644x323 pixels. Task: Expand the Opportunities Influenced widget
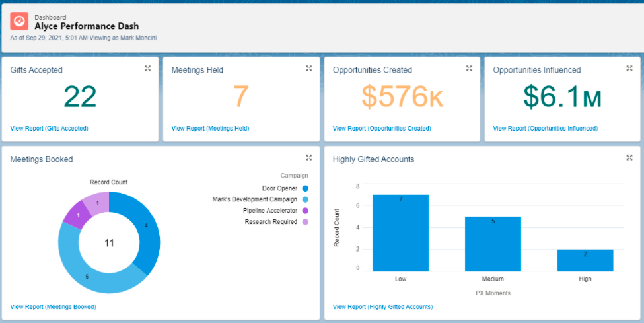(629, 69)
